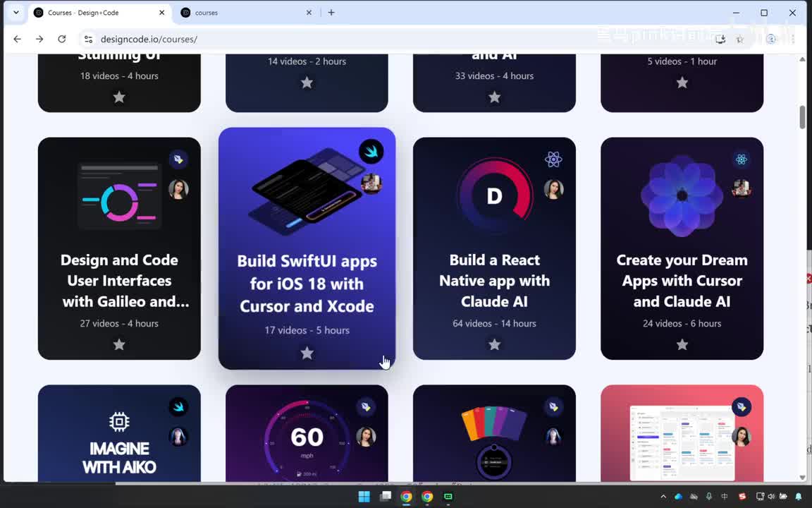Click the green terminal app icon in taskbar
812x508 pixels.
pos(448,497)
